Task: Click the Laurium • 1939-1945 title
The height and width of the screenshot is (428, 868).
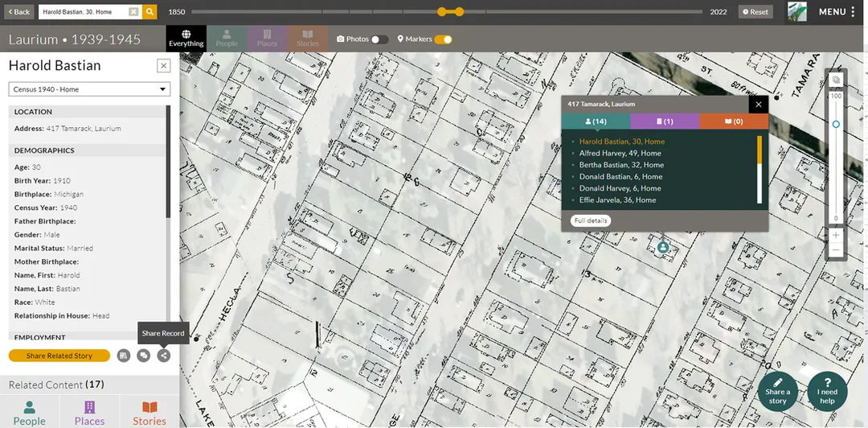Action: pos(75,39)
